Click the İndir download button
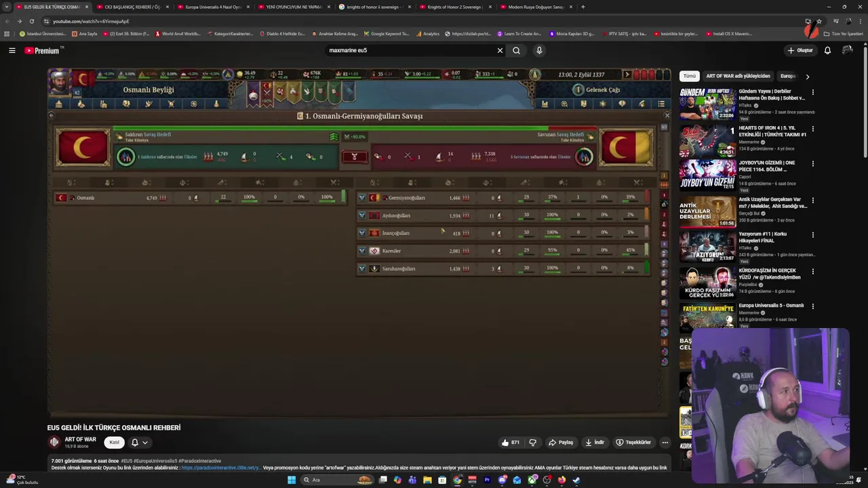Image resolution: width=868 pixels, height=488 pixels. (x=595, y=443)
